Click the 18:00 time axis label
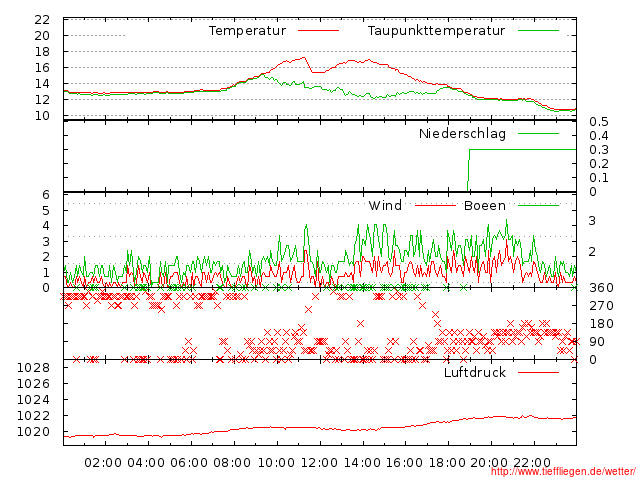 (x=447, y=463)
